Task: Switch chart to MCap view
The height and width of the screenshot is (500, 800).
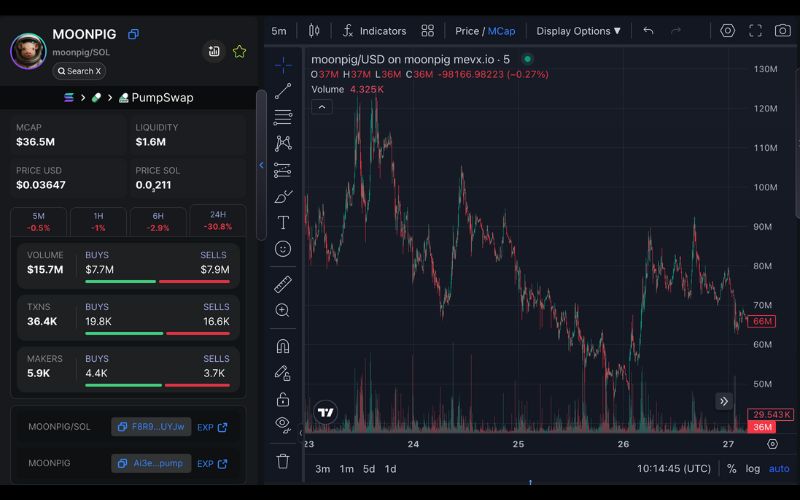Action: pyautogui.click(x=502, y=31)
